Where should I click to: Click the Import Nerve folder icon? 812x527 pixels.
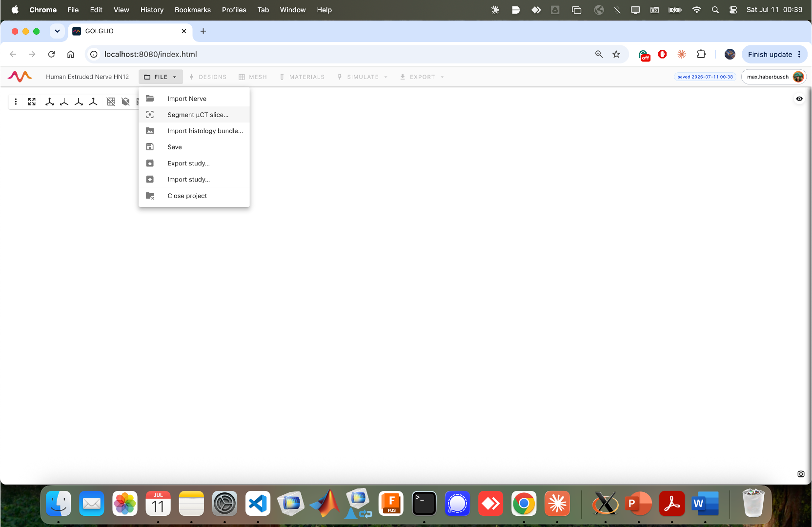pyautogui.click(x=150, y=99)
